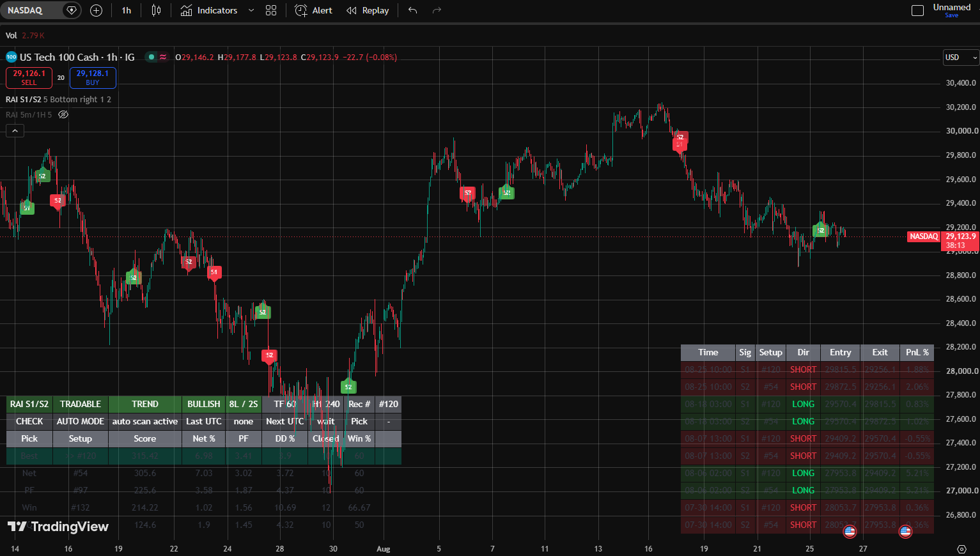Screen dimensions: 980x556
Task: Select the US Tech 100 Cash title
Action: click(77, 57)
